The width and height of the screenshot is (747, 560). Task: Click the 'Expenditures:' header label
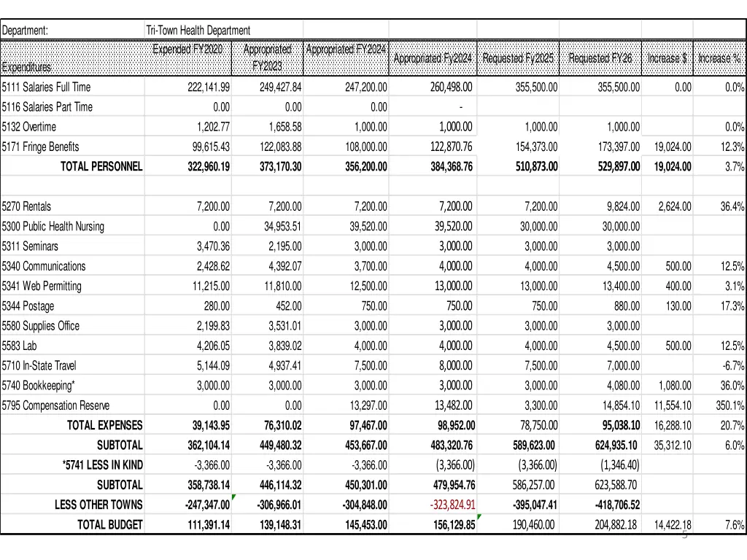pyautogui.click(x=26, y=67)
